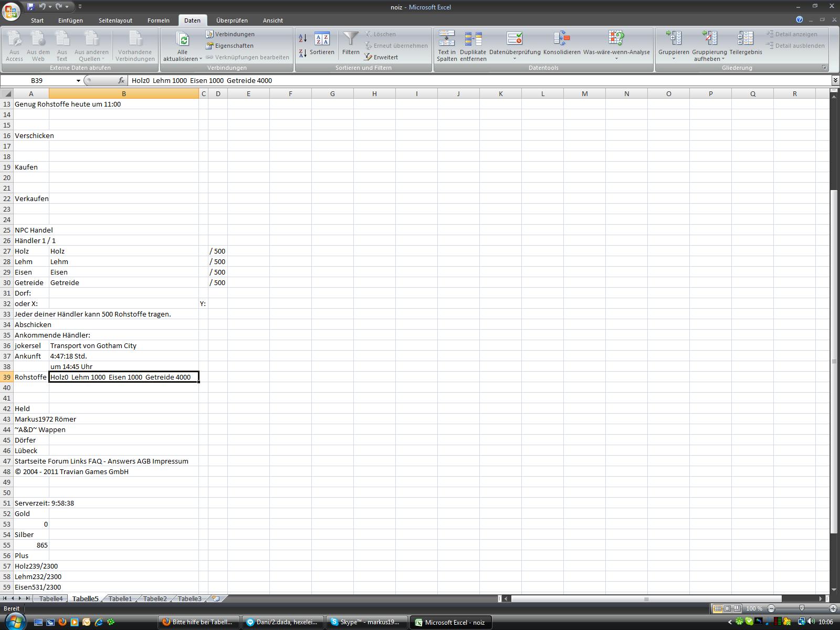The image size is (840, 630).
Task: Import data Aus Access
Action: tap(14, 46)
